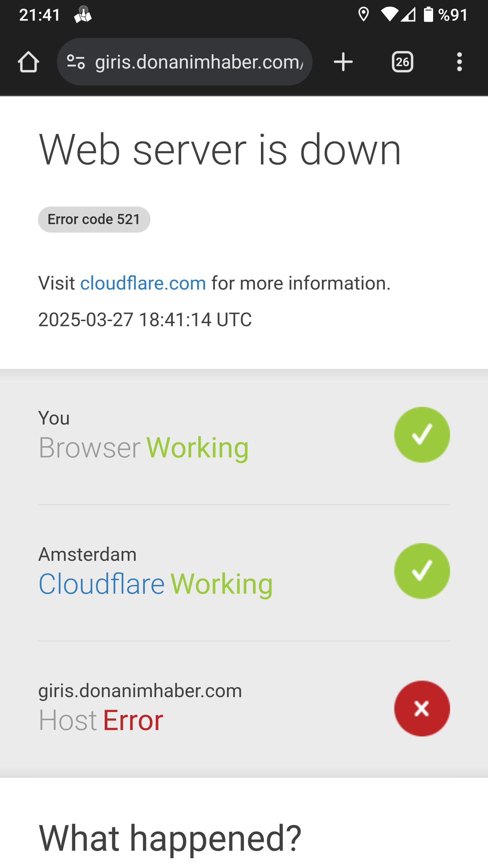Tap the What happened? heading
Image resolution: width=488 pixels, height=868 pixels.
coord(170,838)
